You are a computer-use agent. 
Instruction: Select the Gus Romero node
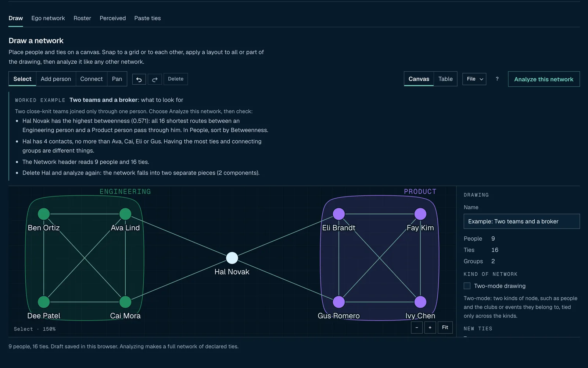pyautogui.click(x=339, y=302)
